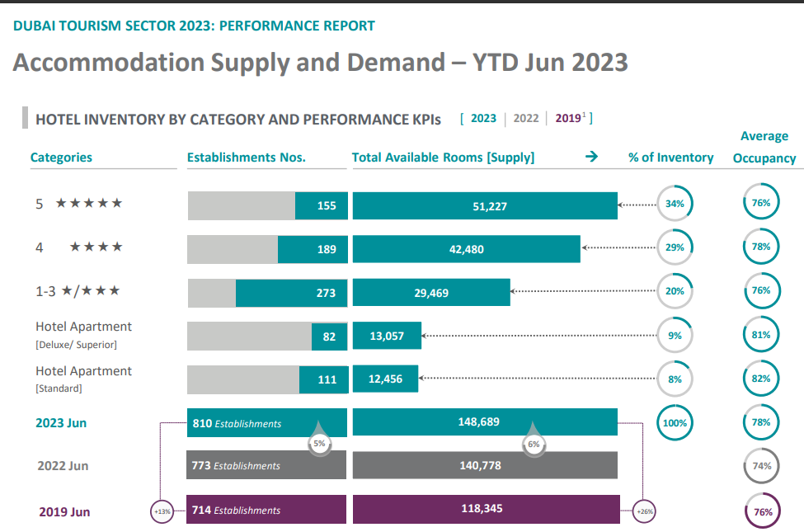Select the 'Categories' column header
The height and width of the screenshot is (532, 804).
coord(61,158)
